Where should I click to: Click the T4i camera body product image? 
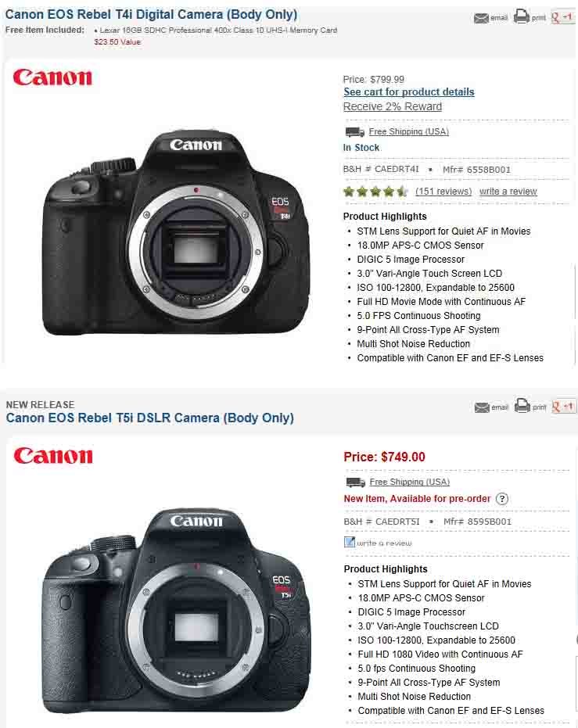pyautogui.click(x=176, y=232)
